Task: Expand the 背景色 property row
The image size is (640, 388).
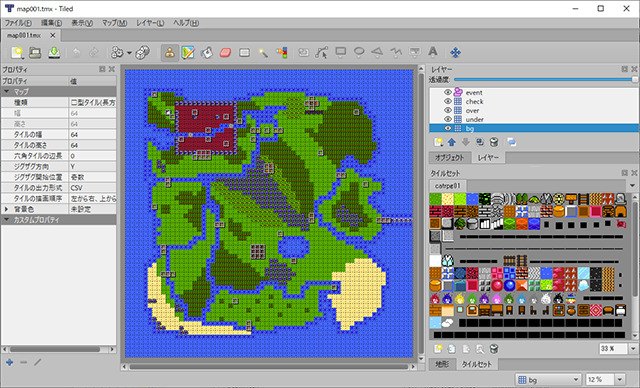Action: click(6, 209)
